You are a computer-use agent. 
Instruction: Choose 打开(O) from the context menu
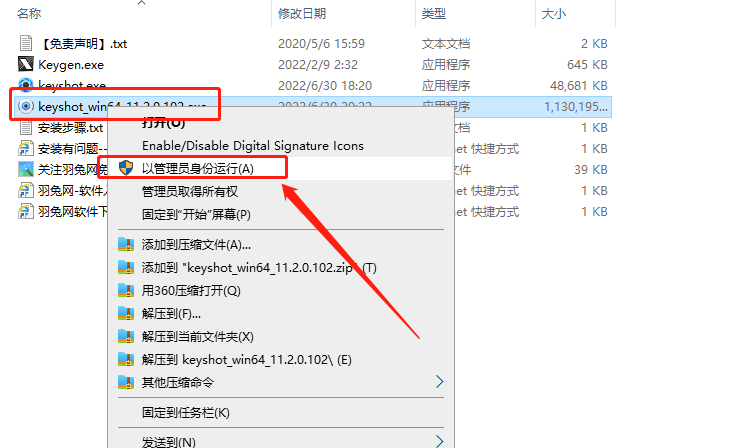point(163,123)
